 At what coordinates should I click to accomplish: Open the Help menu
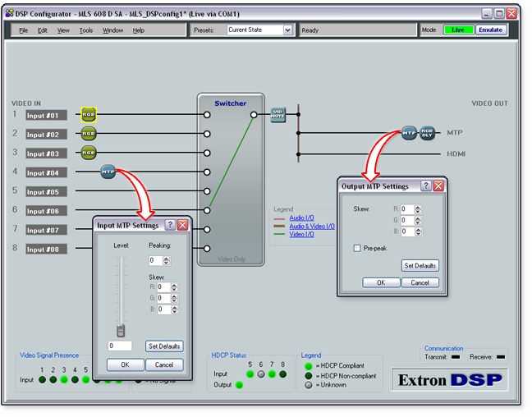pyautogui.click(x=139, y=30)
